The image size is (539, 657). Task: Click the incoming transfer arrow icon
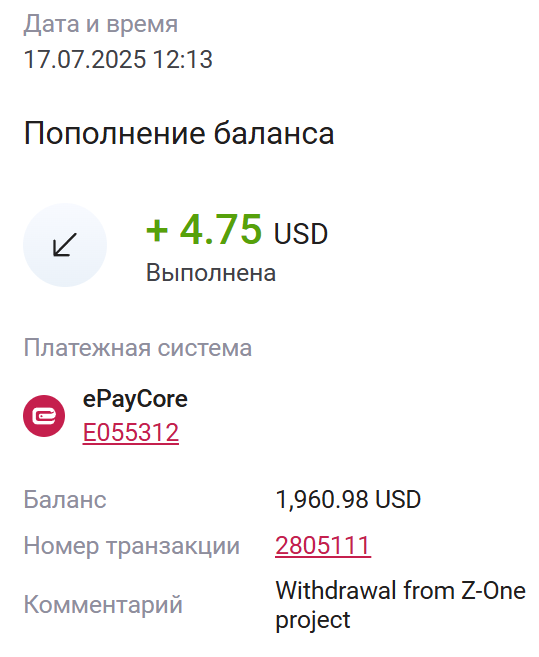(65, 245)
